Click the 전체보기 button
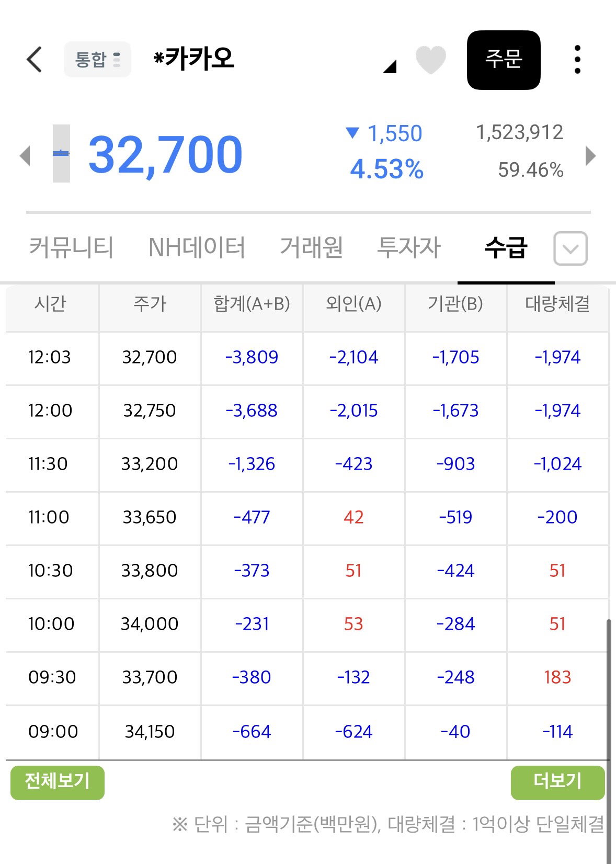The height and width of the screenshot is (864, 616). [58, 782]
